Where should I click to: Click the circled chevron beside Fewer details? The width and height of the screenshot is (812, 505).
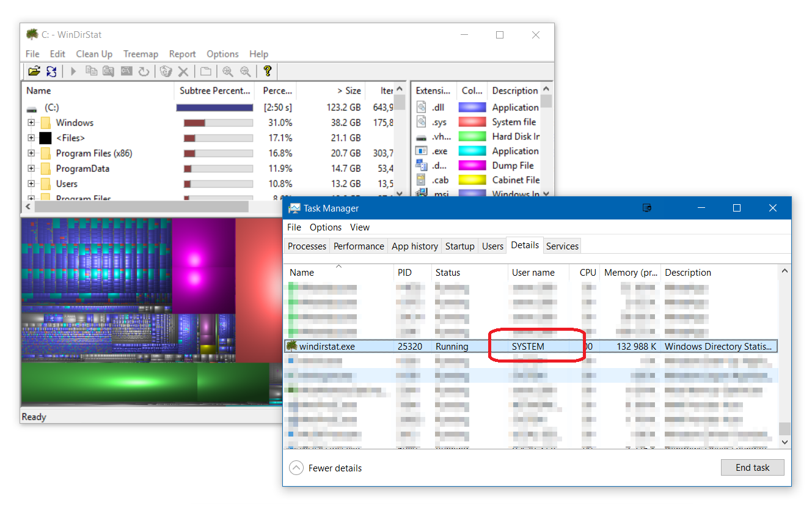point(296,468)
